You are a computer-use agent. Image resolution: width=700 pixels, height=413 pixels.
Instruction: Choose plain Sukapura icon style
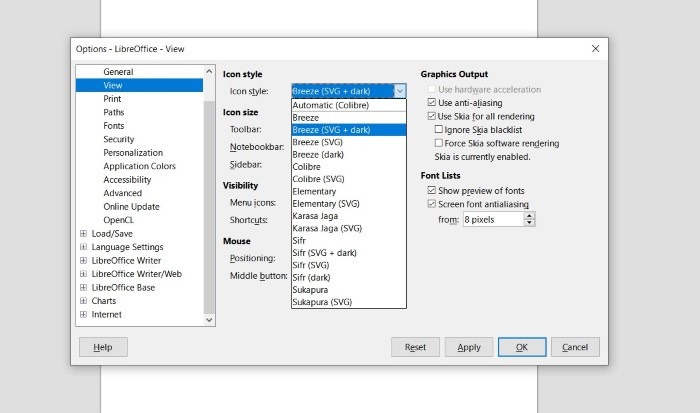point(349,289)
